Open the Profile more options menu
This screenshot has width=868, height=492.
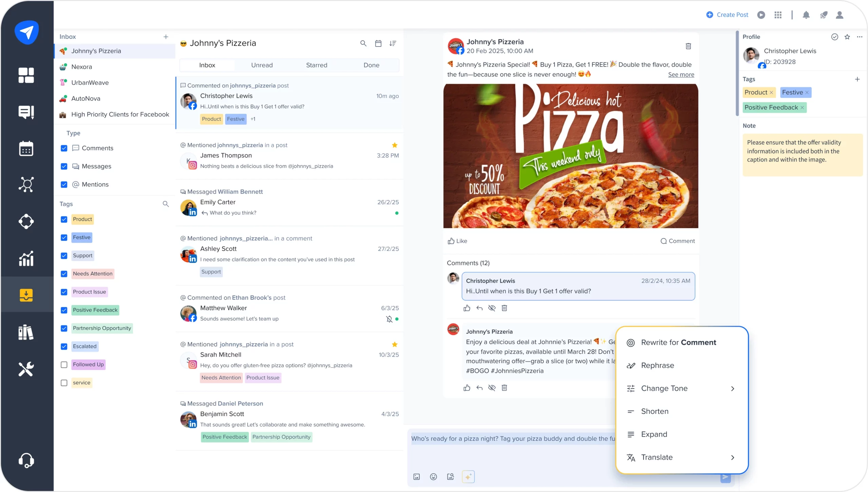859,37
